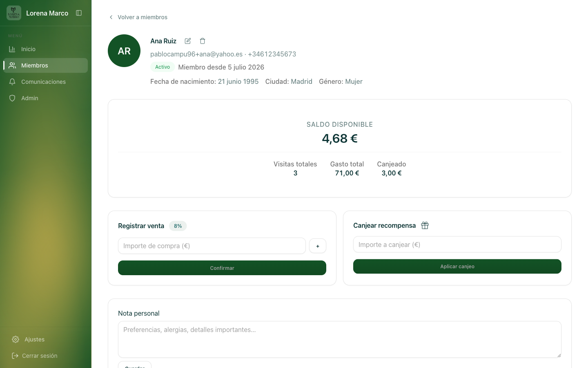Open the Admin section

click(x=45, y=98)
